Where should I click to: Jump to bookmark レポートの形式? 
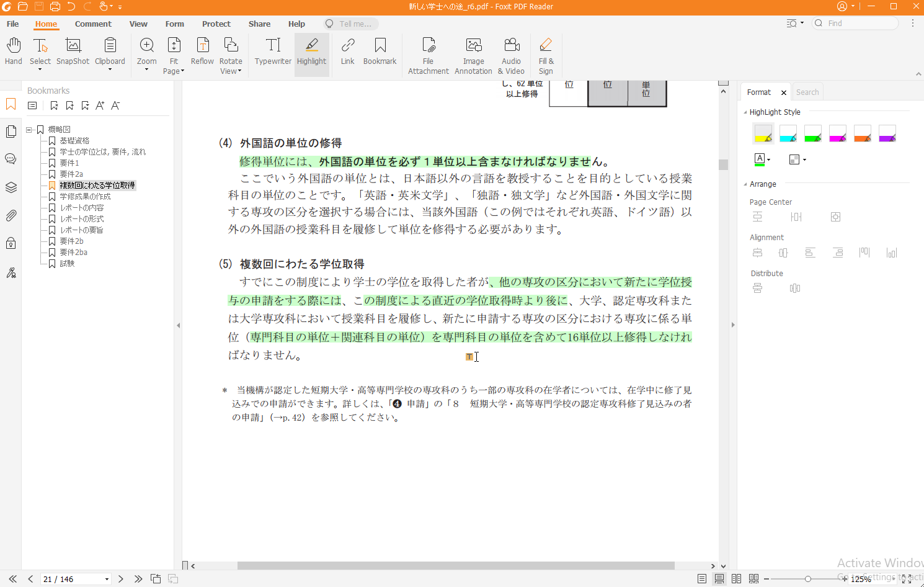click(82, 218)
